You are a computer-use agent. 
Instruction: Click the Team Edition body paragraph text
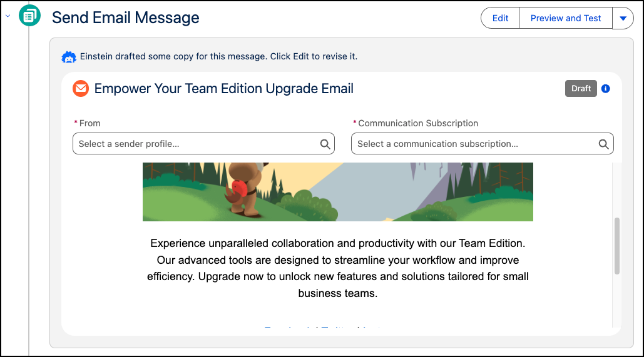pos(337,268)
